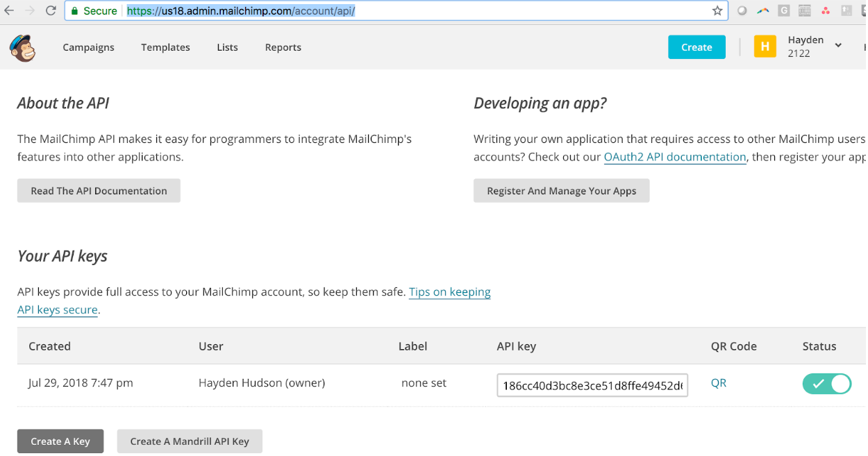Expand the Hayden account dropdown chevron
This screenshot has width=868, height=456.
pos(838,46)
